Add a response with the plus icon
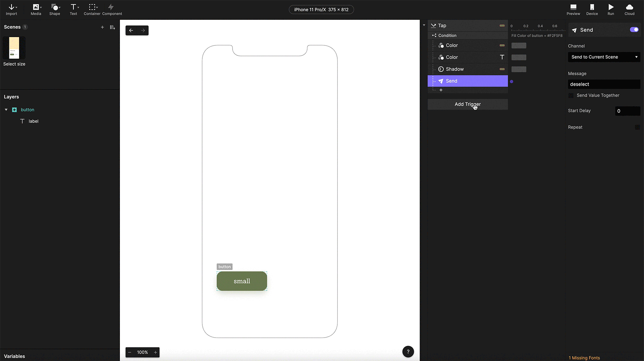This screenshot has width=644, height=361. (x=441, y=90)
